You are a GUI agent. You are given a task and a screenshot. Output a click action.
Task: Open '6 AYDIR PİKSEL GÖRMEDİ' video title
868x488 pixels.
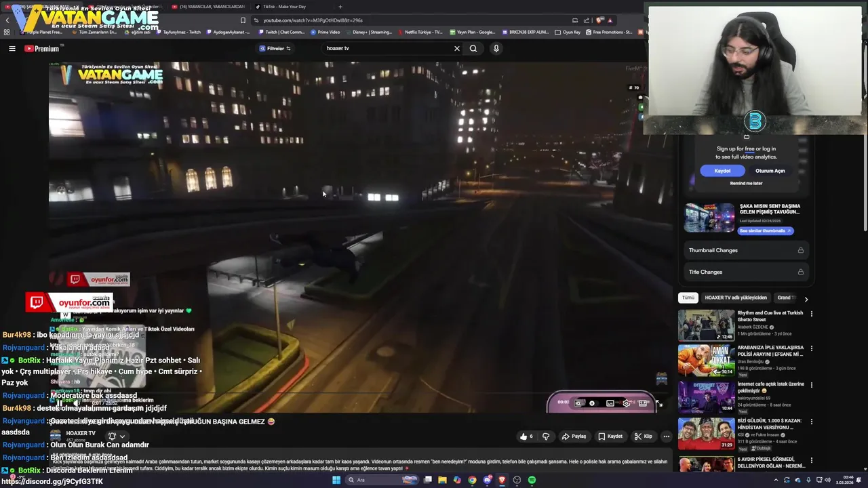[771, 462]
